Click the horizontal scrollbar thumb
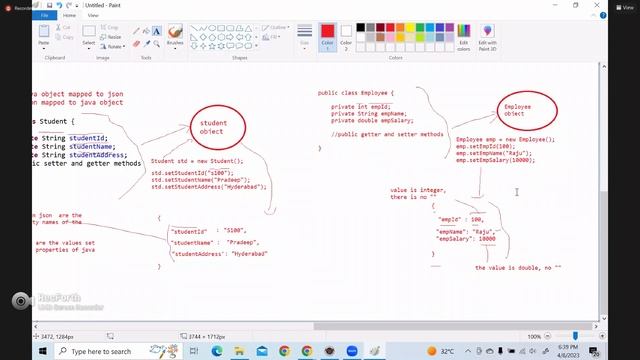 click(x=453, y=326)
